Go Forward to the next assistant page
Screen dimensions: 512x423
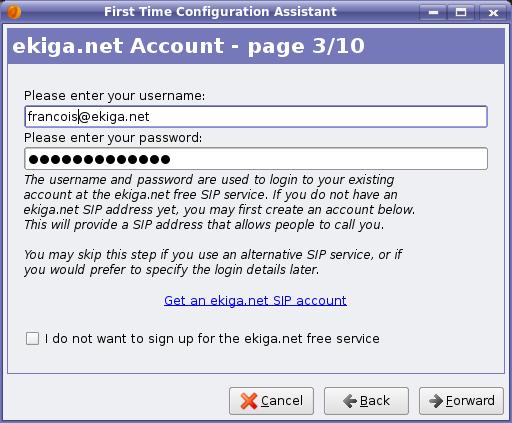(x=461, y=401)
